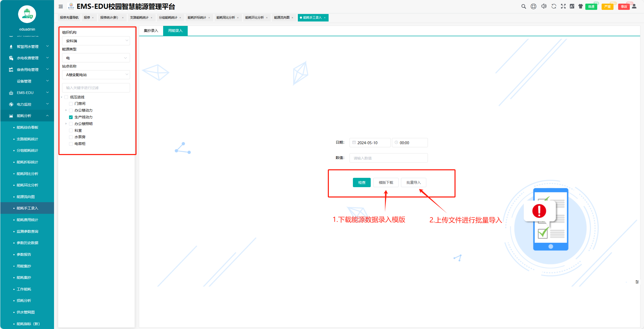The height and width of the screenshot is (329, 644).
Task: Click the speaker sound icon
Action: pyautogui.click(x=544, y=6)
